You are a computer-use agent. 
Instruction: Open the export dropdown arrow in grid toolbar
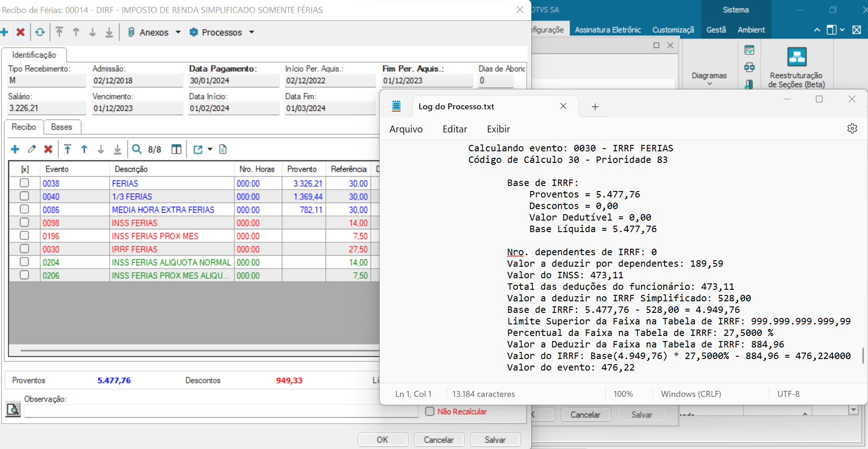pos(210,149)
